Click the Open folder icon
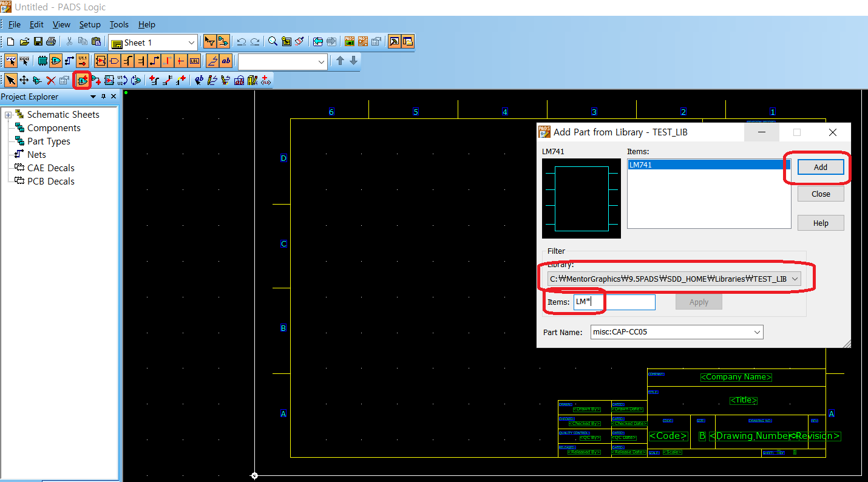The width and height of the screenshot is (868, 482). pos(24,42)
